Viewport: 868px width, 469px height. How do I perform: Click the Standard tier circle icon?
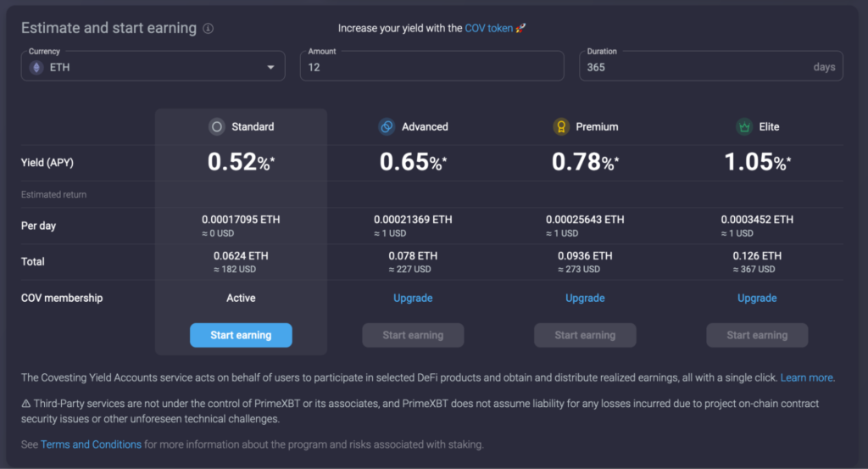point(217,127)
